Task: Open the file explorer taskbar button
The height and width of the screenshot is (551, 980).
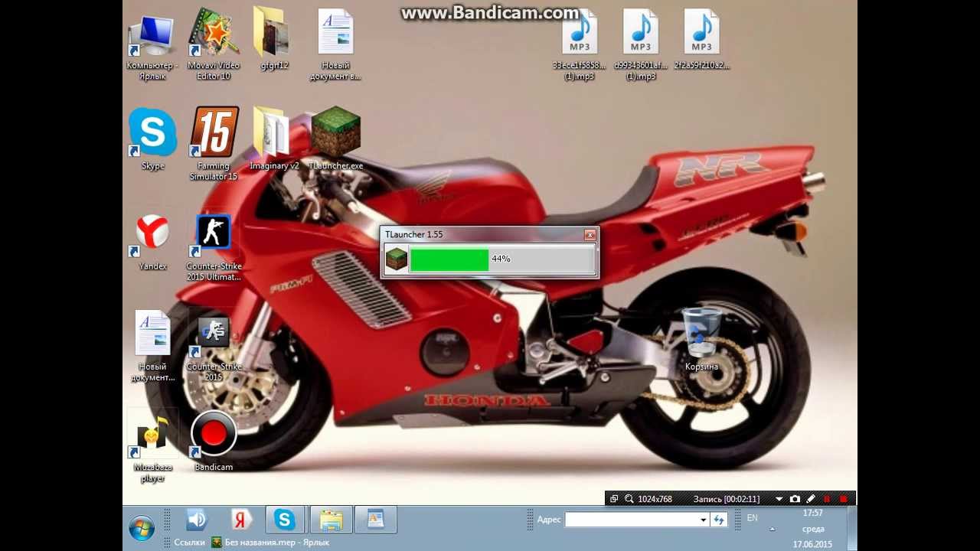Action: click(x=332, y=520)
